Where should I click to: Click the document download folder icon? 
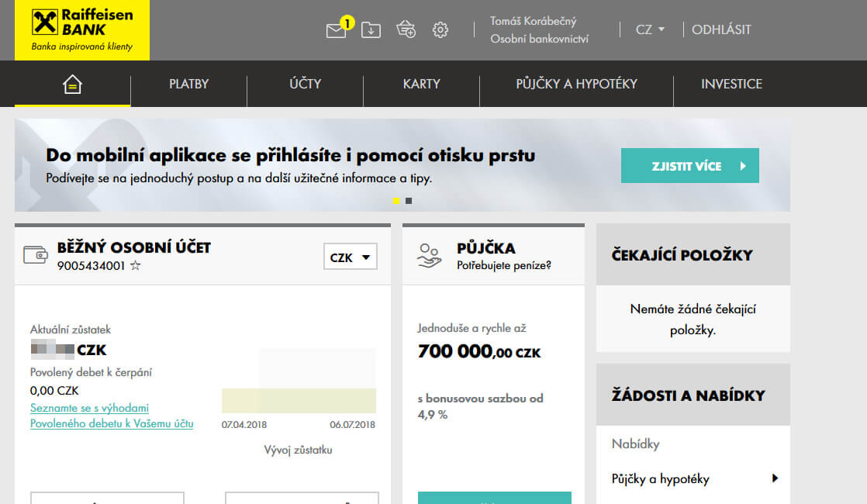pyautogui.click(x=371, y=29)
